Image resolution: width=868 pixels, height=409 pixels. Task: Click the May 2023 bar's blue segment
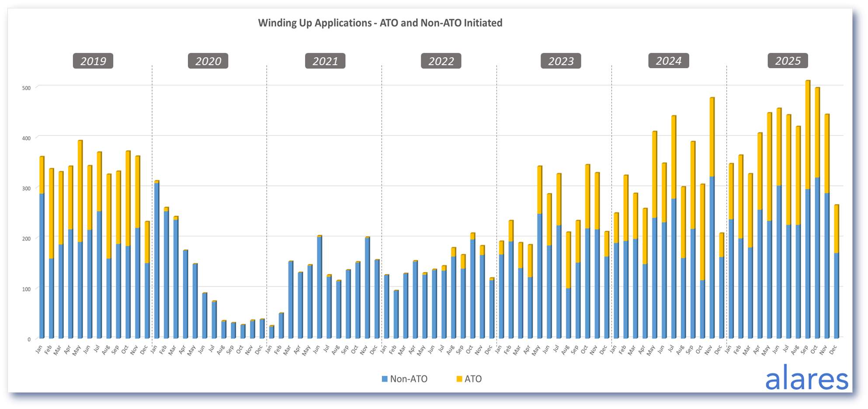[540, 276]
